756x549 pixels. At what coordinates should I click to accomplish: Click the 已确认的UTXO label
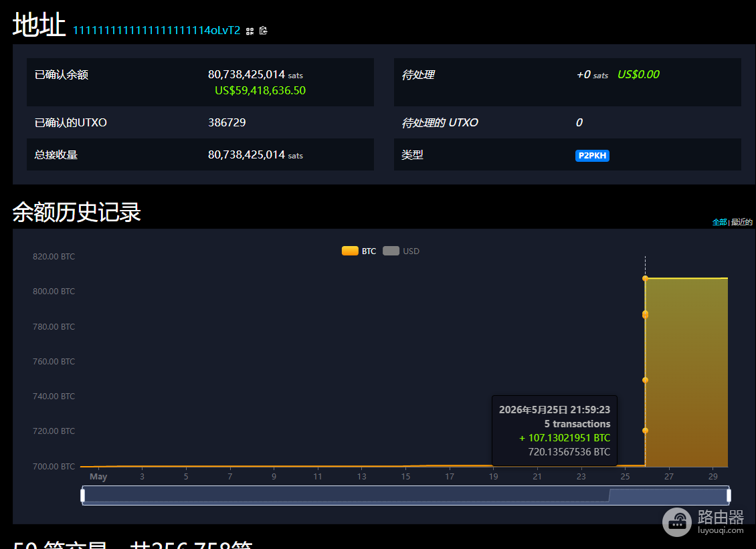coord(70,122)
